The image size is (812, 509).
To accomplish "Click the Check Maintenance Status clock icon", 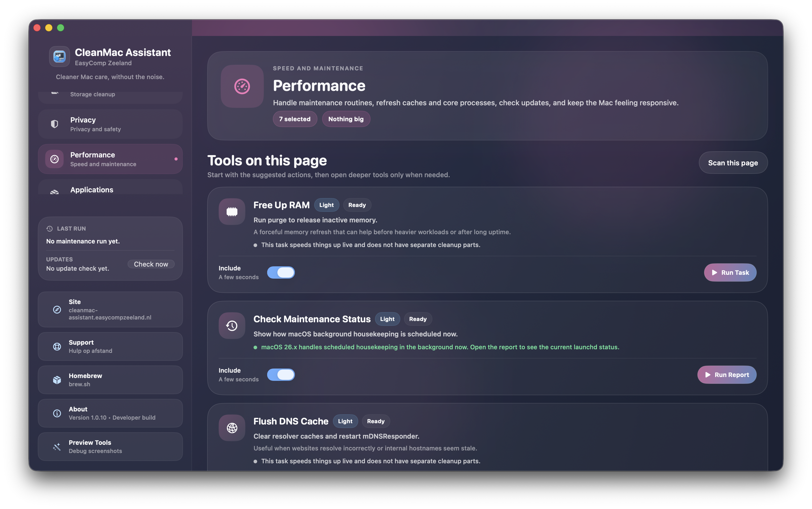I will pos(231,326).
